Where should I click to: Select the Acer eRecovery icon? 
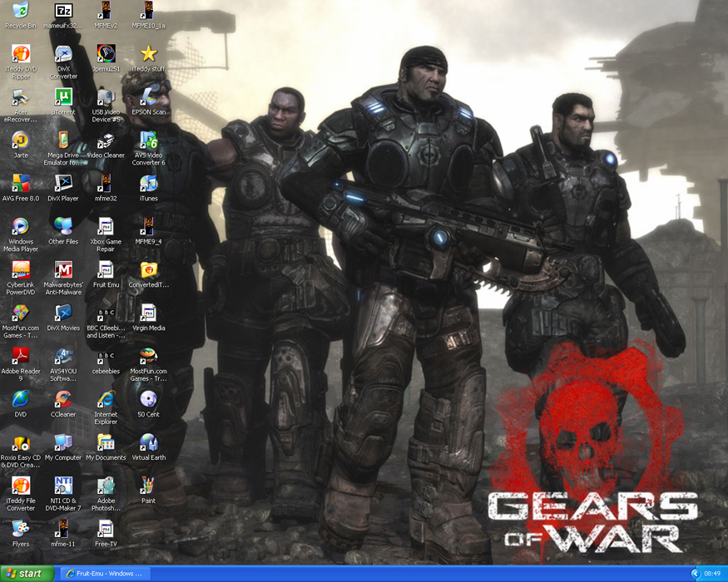click(21, 96)
